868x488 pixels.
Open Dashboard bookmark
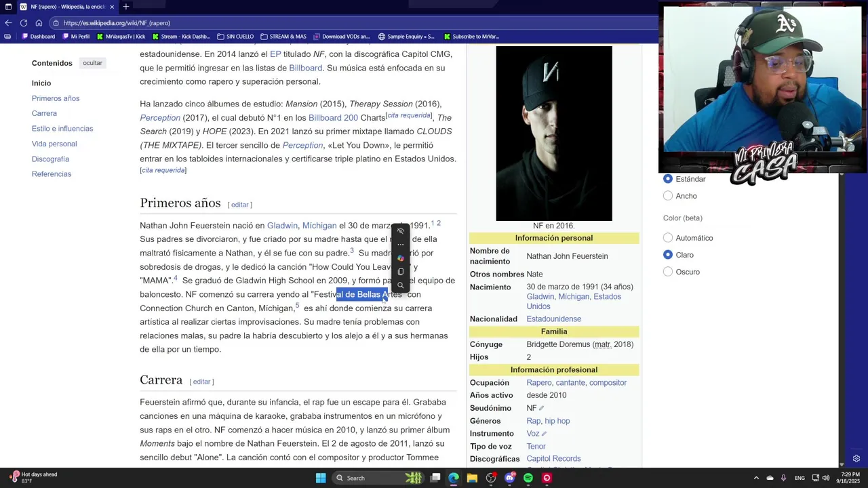coord(39,37)
